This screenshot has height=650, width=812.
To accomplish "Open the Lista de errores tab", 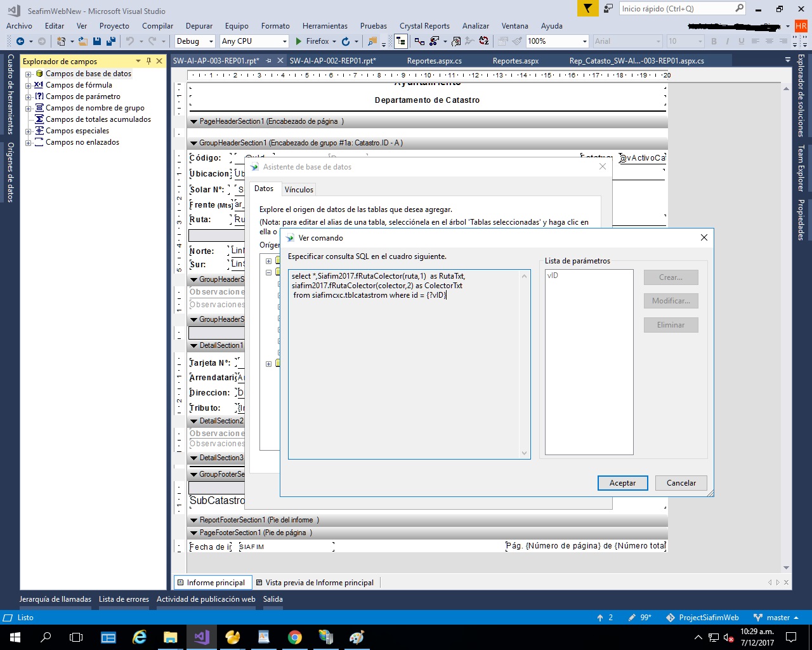I will [x=124, y=599].
